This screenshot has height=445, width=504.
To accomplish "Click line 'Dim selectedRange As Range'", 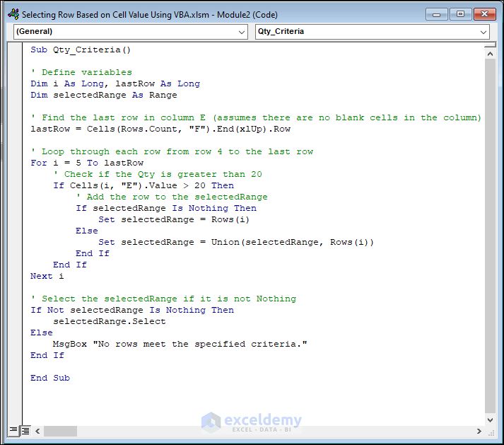I will (x=104, y=96).
